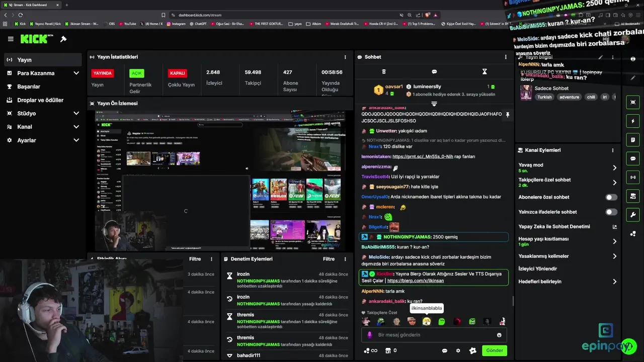Click the chat bubble icon beside gear
The image size is (644, 362).
pos(445,350)
